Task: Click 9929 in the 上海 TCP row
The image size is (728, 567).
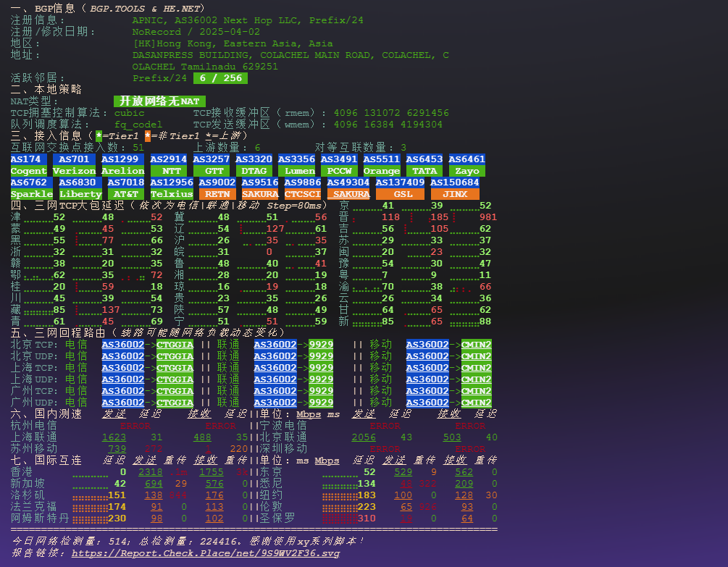Action: coord(321,368)
